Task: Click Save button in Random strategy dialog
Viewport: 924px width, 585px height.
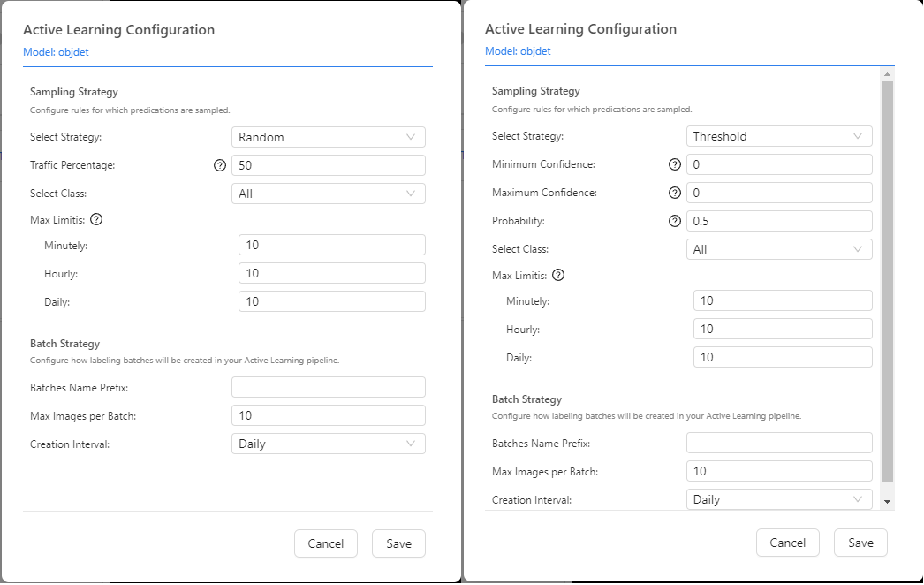Action: pos(399,543)
